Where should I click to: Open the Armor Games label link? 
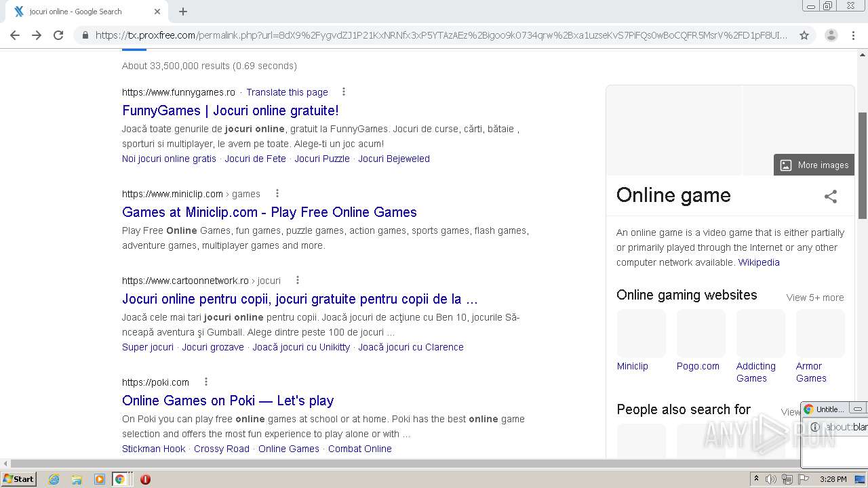tap(811, 372)
